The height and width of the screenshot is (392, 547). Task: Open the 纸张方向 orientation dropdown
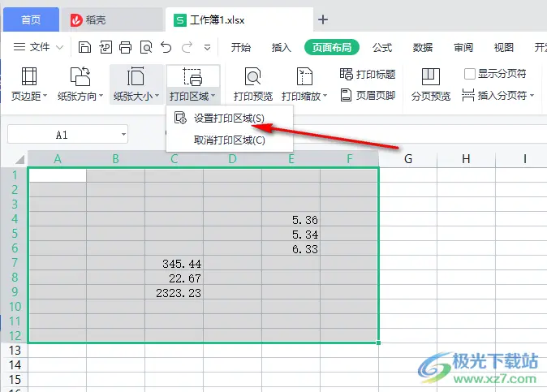(x=80, y=84)
